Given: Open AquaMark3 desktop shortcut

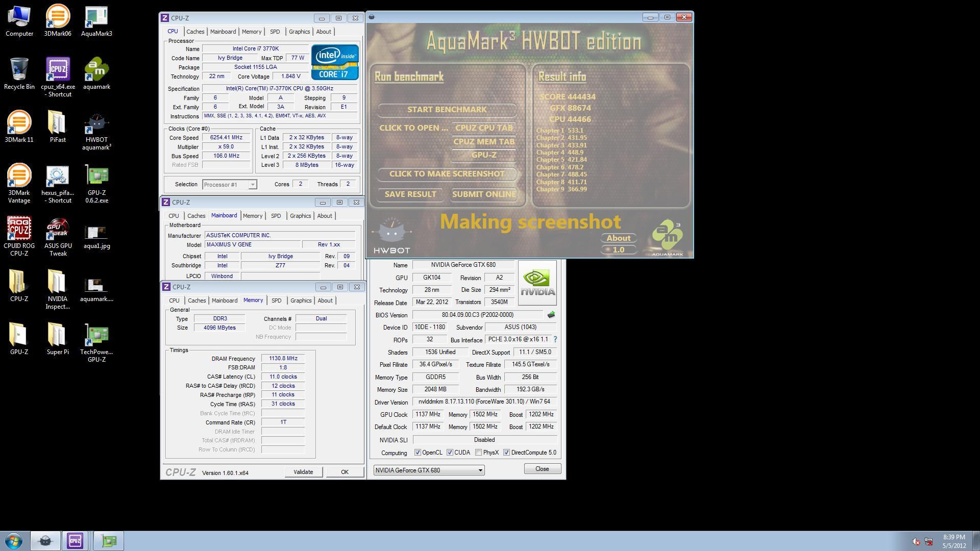Looking at the screenshot, I should tap(96, 20).
